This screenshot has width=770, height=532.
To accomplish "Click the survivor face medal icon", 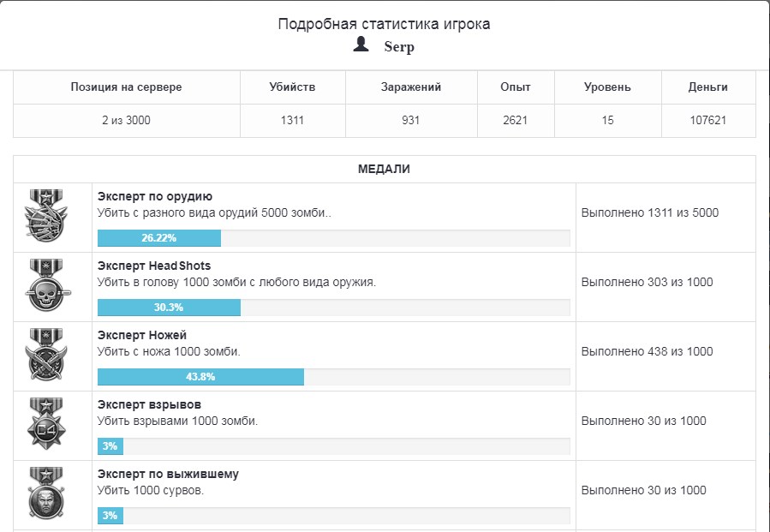I will point(46,493).
